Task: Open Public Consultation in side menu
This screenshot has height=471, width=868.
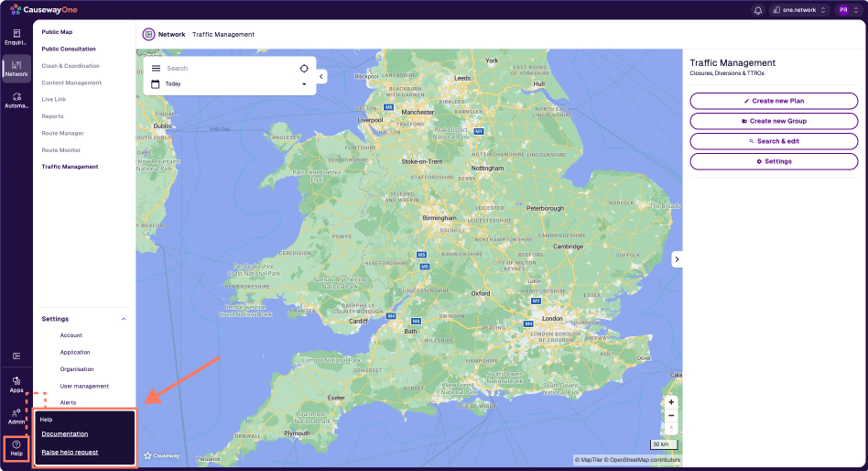Action: pos(69,49)
